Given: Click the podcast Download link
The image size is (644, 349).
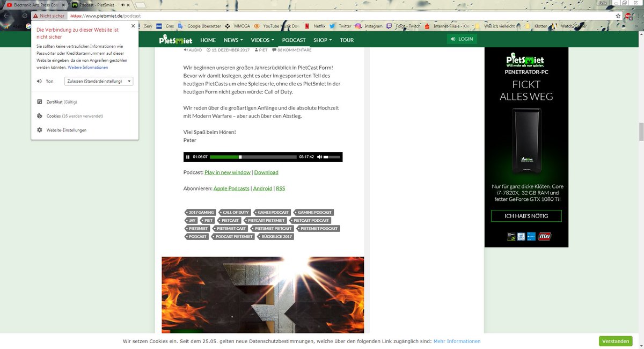Looking at the screenshot, I should coord(266,172).
